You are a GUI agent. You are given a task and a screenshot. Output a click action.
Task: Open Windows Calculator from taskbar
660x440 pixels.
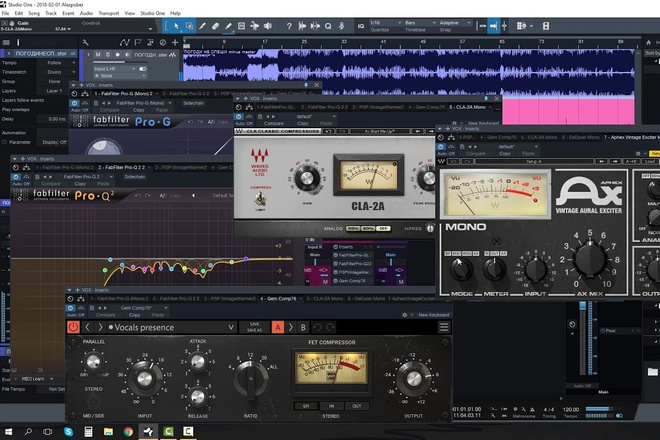[88, 431]
